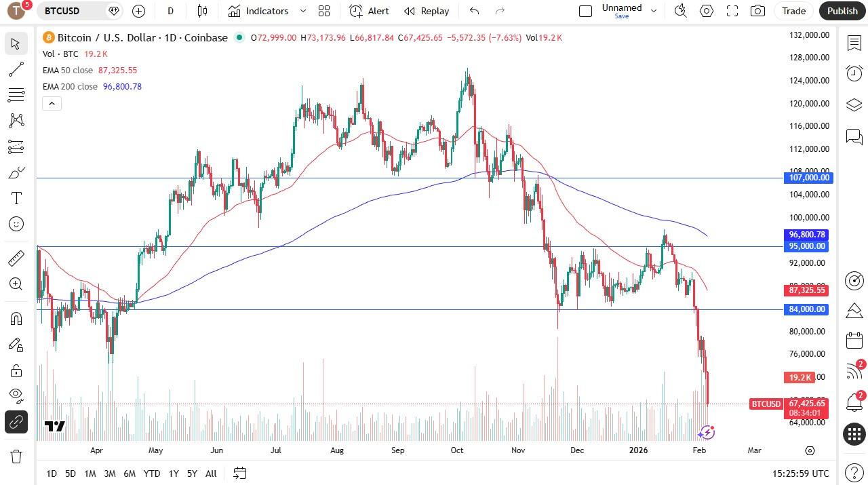Switch to the 1Y range tab
The width and height of the screenshot is (868, 485).
coord(174,473)
